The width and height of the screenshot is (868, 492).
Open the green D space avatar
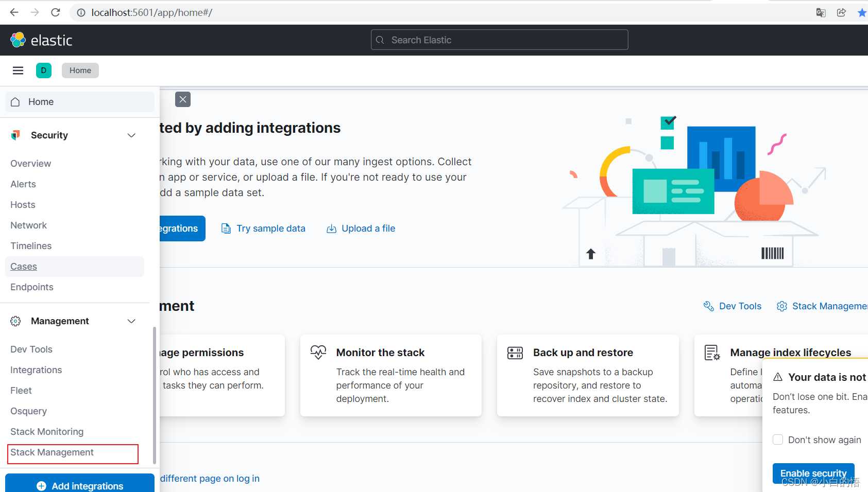44,71
